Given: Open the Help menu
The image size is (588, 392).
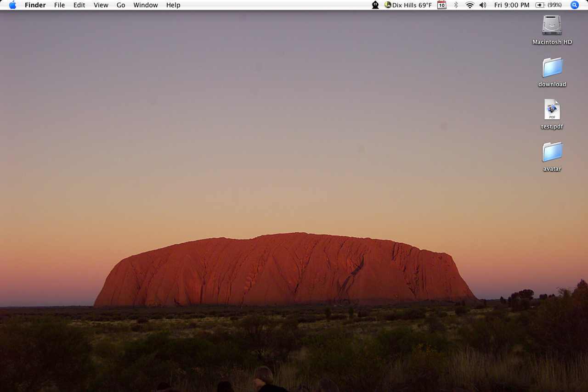Looking at the screenshot, I should pos(173,5).
